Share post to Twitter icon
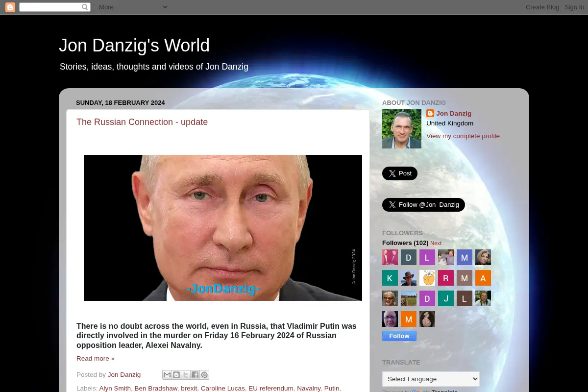 coord(186,375)
